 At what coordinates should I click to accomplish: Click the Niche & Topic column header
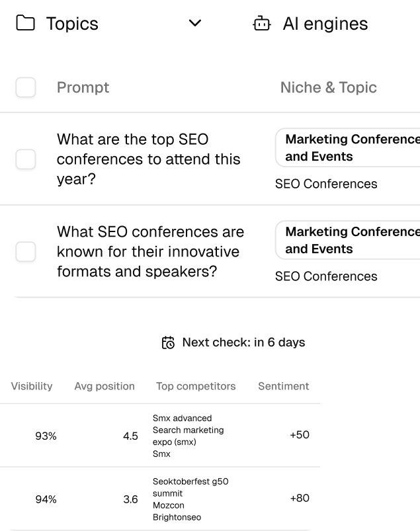(x=328, y=87)
